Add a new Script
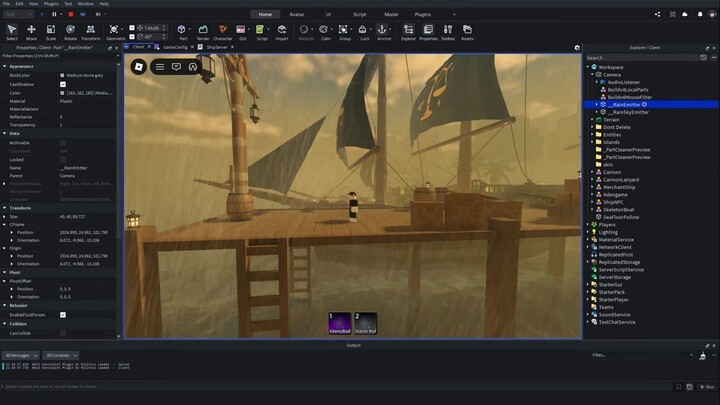The image size is (720, 405). (261, 32)
